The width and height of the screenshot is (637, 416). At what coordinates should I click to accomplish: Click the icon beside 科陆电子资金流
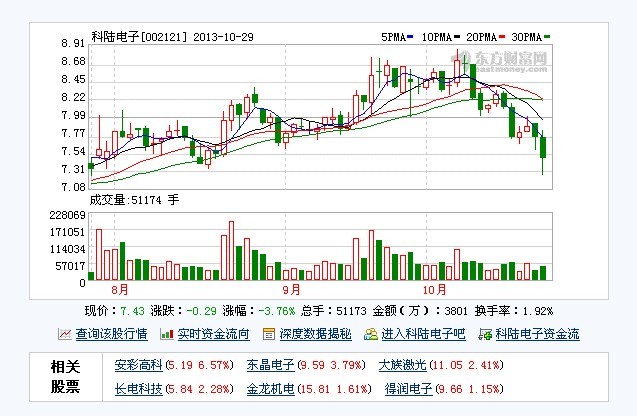(x=485, y=334)
